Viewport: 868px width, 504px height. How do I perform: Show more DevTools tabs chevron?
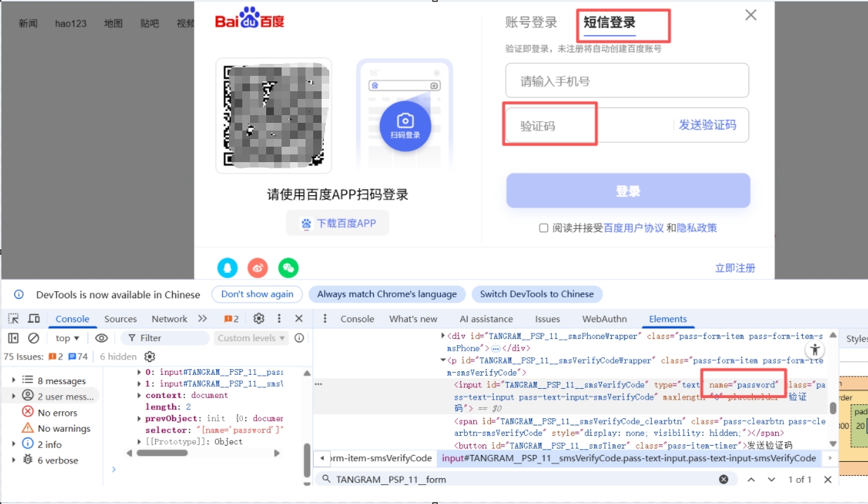pos(202,319)
